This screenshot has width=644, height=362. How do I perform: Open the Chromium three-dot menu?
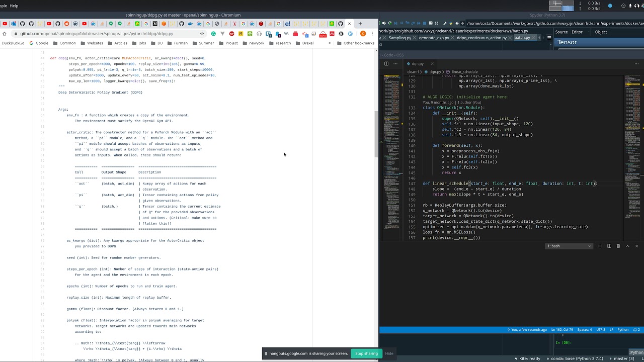click(373, 34)
